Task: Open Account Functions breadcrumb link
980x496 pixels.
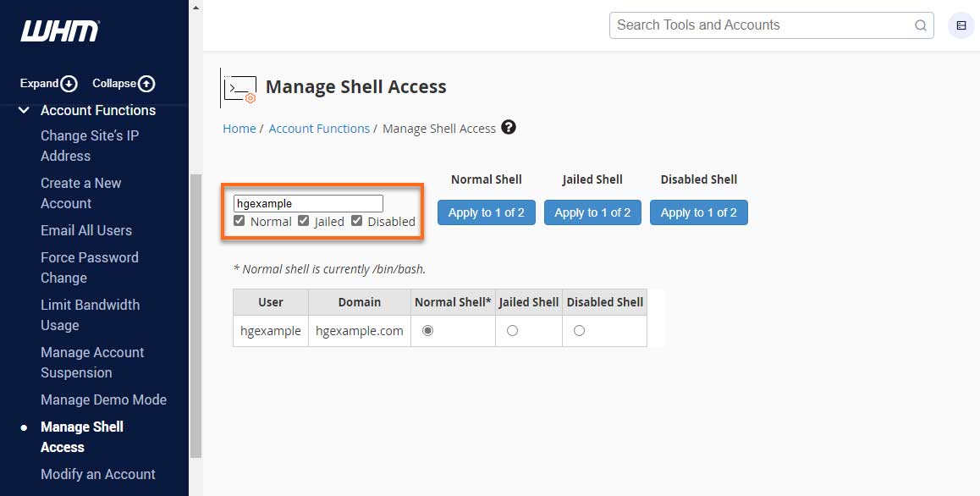Action: click(319, 128)
